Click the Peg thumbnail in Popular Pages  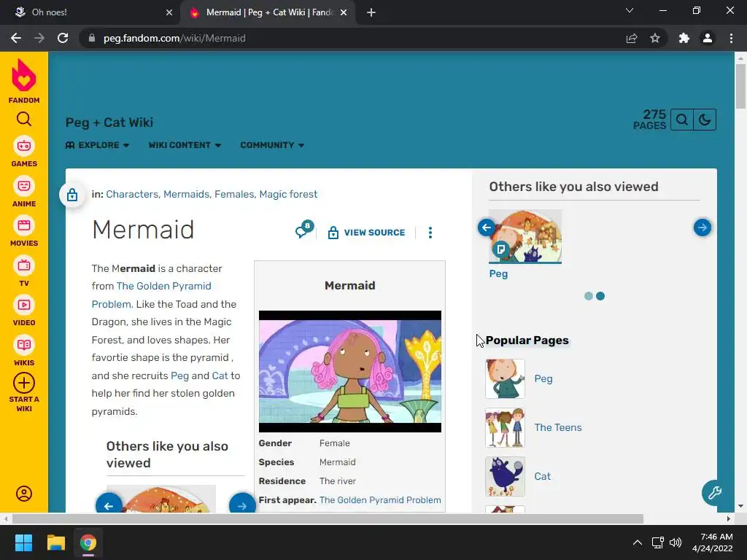click(x=505, y=379)
